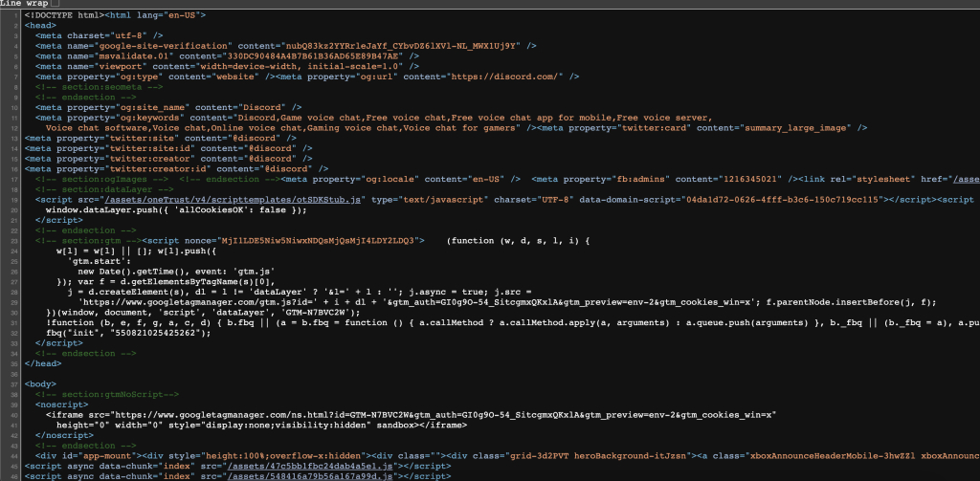Click the 'section:seometa' comment
The height and width of the screenshot is (481, 980).
(91, 87)
